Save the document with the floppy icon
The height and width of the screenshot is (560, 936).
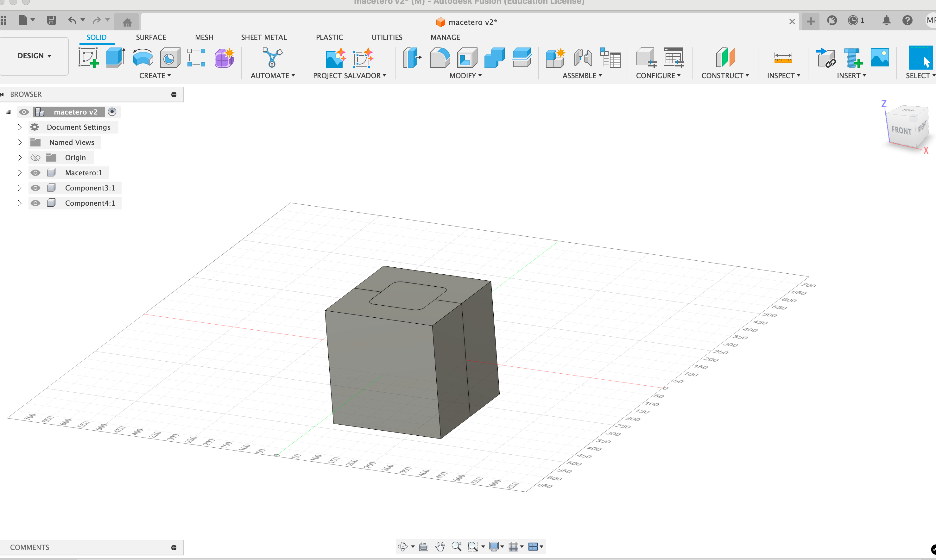51,20
